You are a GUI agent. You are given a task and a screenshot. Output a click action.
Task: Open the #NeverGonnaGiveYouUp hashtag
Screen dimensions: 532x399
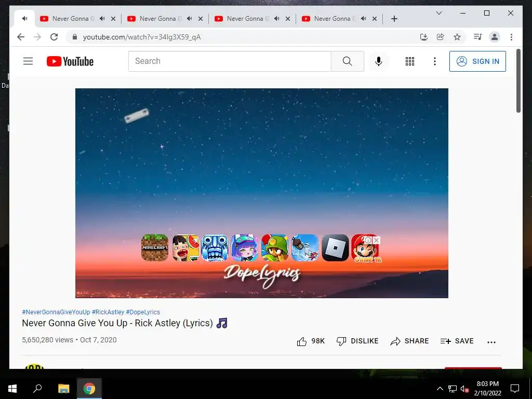pos(56,312)
